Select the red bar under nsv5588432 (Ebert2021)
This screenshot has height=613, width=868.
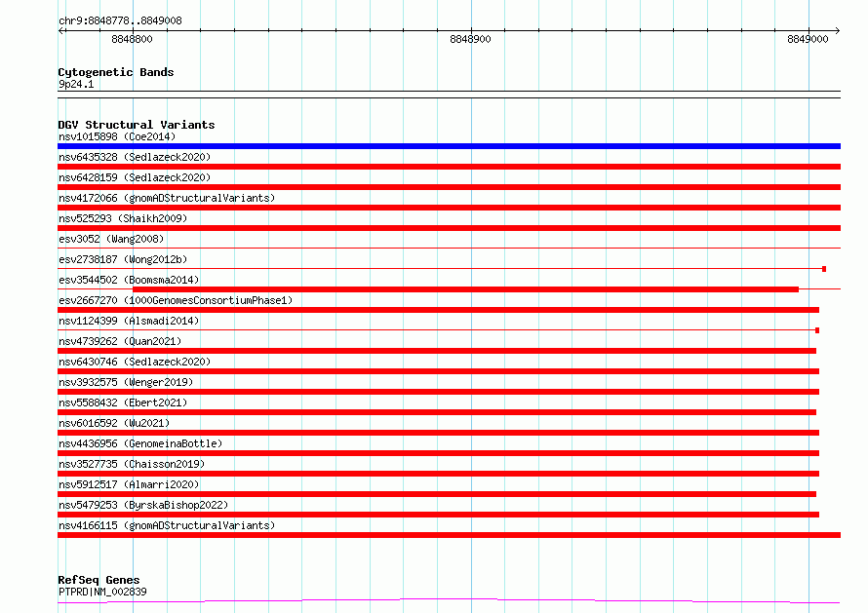pyautogui.click(x=437, y=412)
